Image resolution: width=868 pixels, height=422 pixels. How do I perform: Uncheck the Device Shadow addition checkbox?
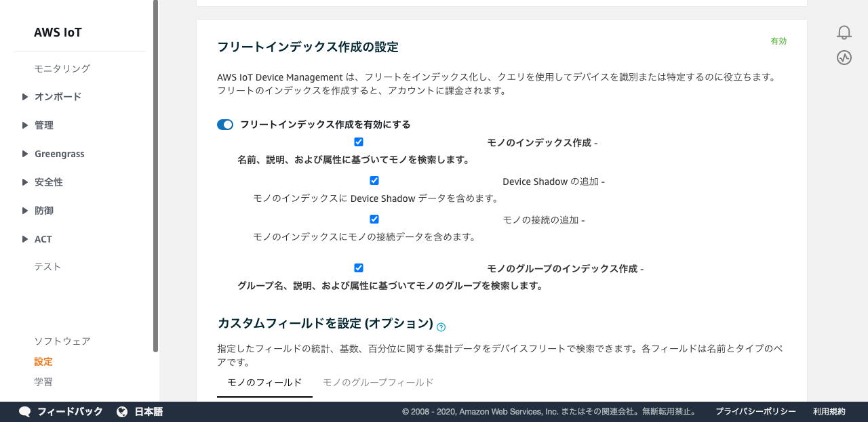[374, 181]
